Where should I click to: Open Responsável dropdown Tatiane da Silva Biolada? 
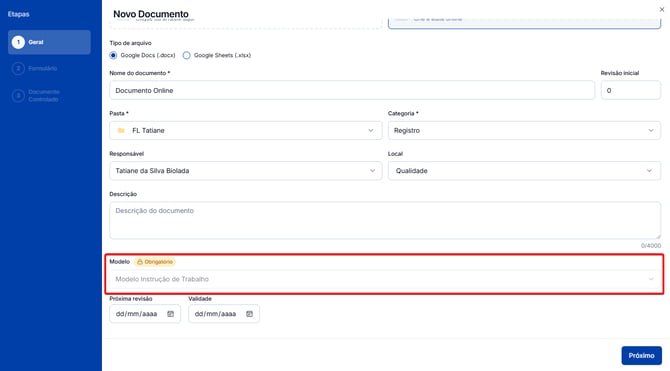pyautogui.click(x=246, y=171)
